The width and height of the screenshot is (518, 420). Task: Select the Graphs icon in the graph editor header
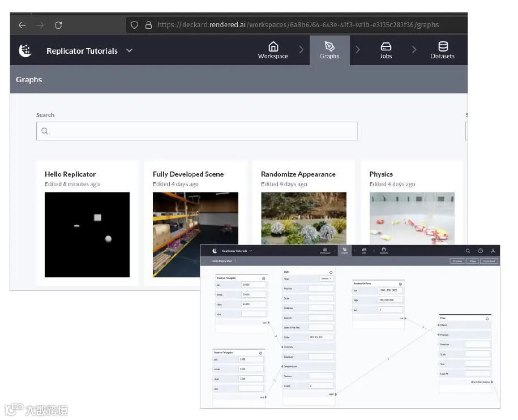coord(345,251)
